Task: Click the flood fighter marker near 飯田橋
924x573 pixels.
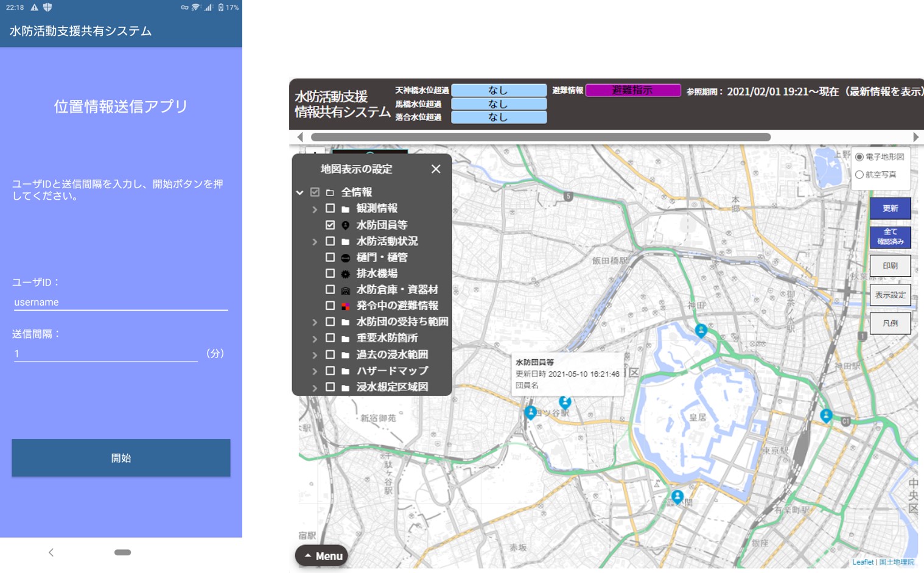Action: pos(701,331)
